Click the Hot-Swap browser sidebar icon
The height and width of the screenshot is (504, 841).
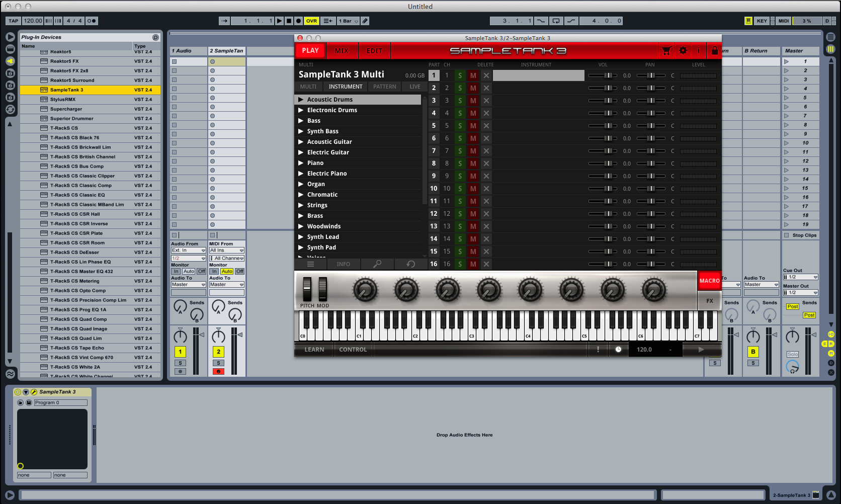coord(10,109)
